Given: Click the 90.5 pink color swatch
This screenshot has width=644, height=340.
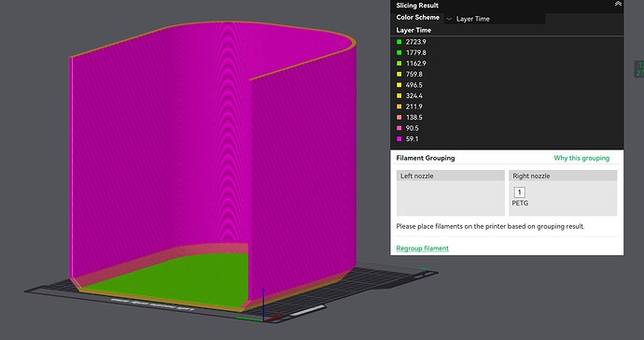Looking at the screenshot, I should 399,128.
